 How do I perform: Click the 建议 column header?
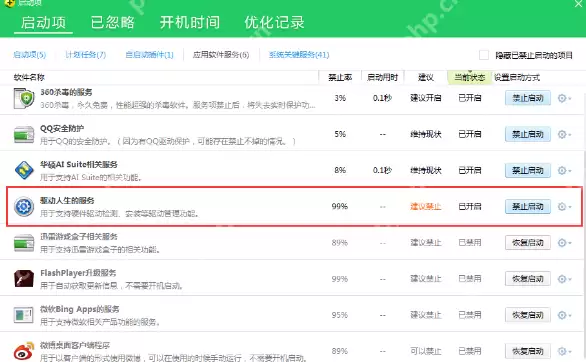tap(426, 78)
